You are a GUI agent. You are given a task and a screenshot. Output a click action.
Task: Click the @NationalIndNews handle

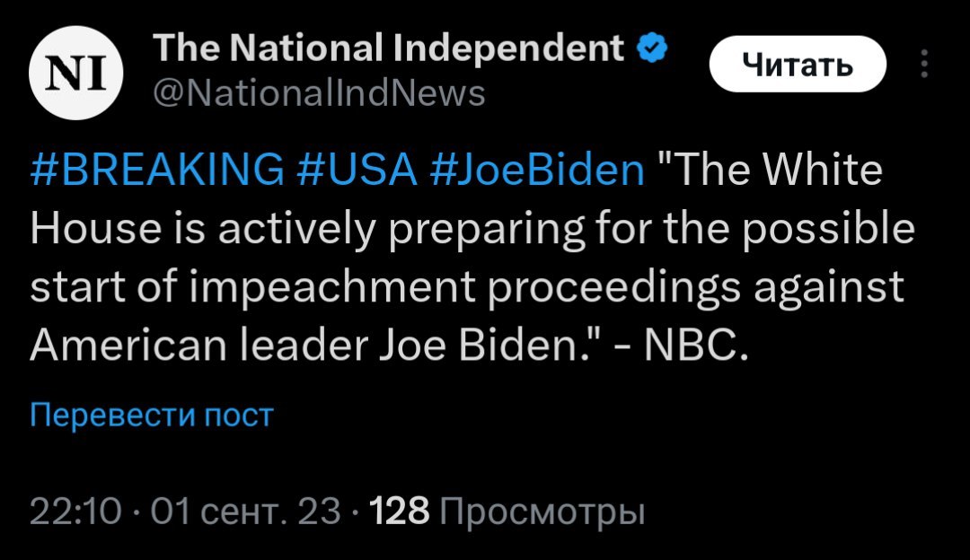pos(320,92)
